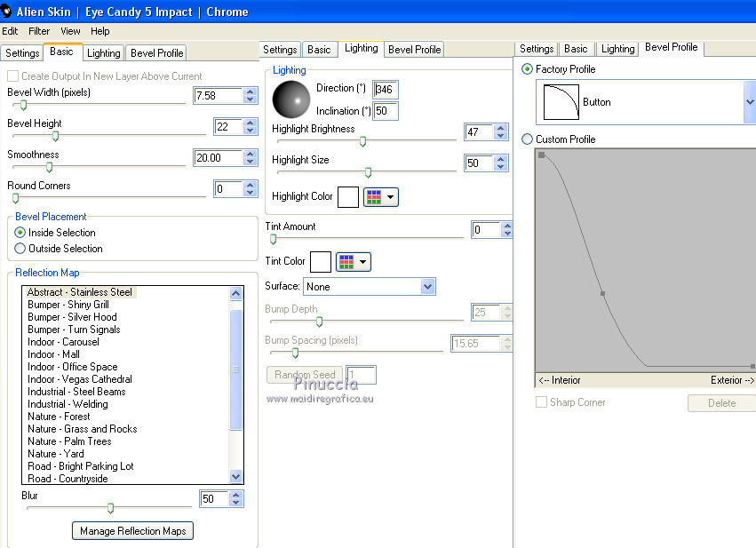This screenshot has width=756, height=548.
Task: Click the Alien Skin logo in title bar
Action: click(6, 11)
